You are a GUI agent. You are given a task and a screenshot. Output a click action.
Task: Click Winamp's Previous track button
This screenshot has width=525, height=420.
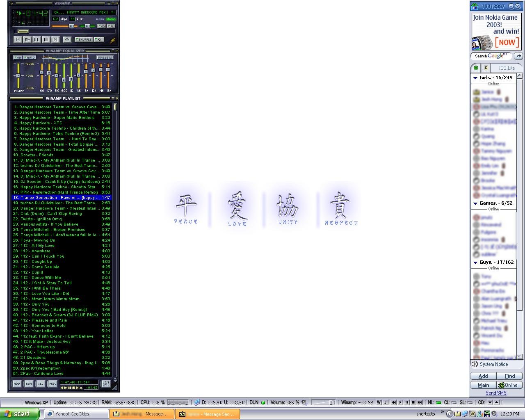[x=18, y=39]
